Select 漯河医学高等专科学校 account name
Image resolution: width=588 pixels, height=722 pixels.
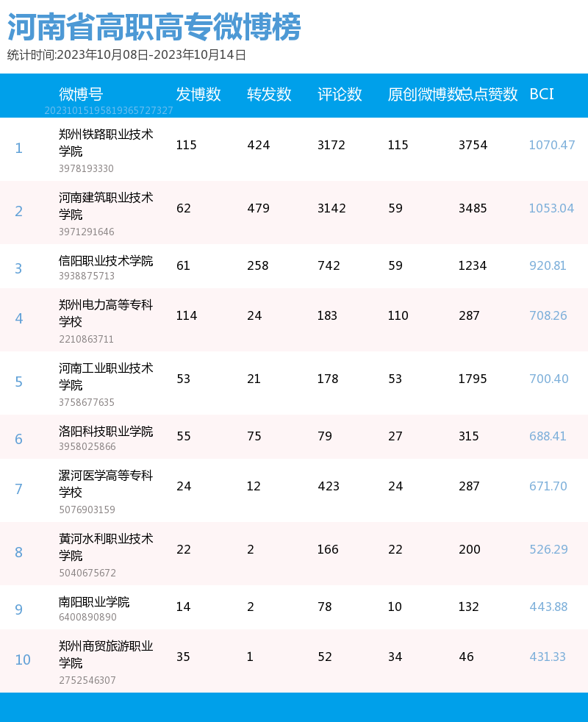coord(106,484)
